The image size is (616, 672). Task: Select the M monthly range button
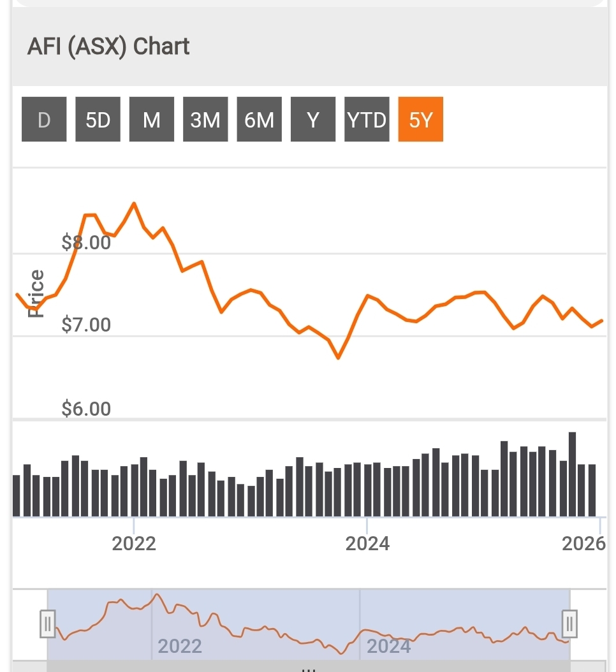152,119
